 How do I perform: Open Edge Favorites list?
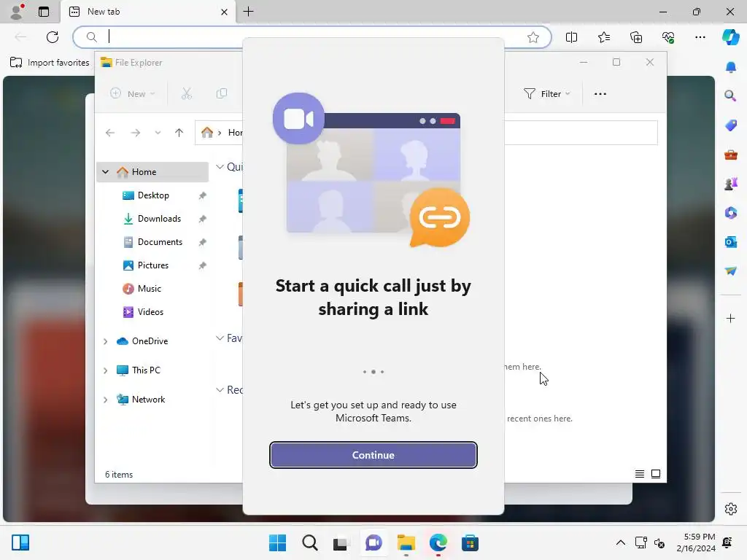[x=603, y=37]
